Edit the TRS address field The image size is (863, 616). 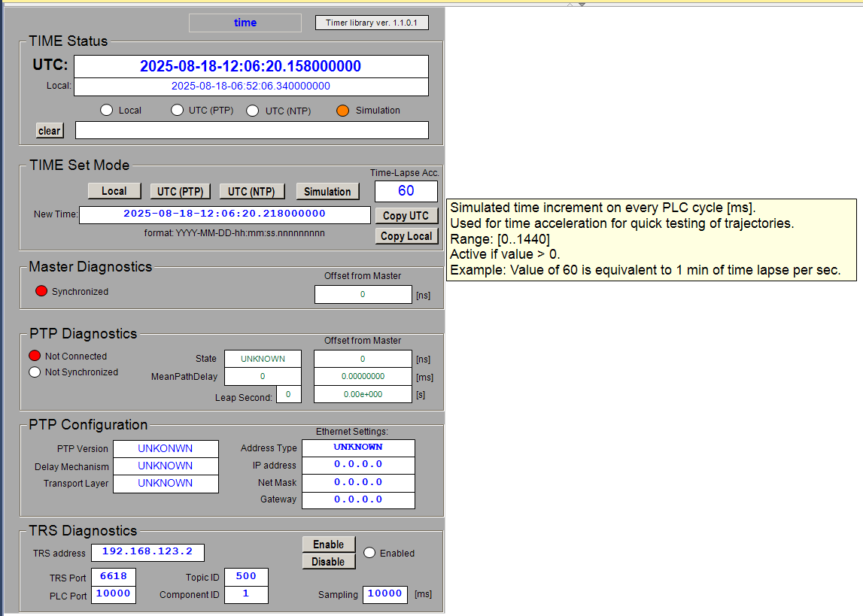(147, 552)
